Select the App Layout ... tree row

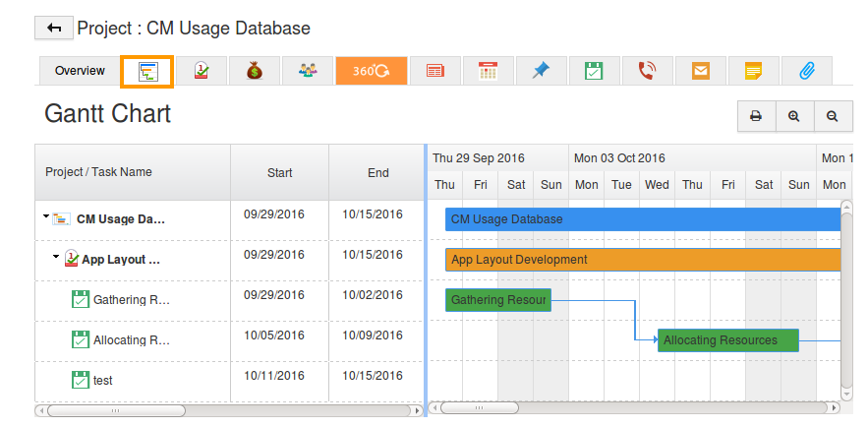pos(229,261)
